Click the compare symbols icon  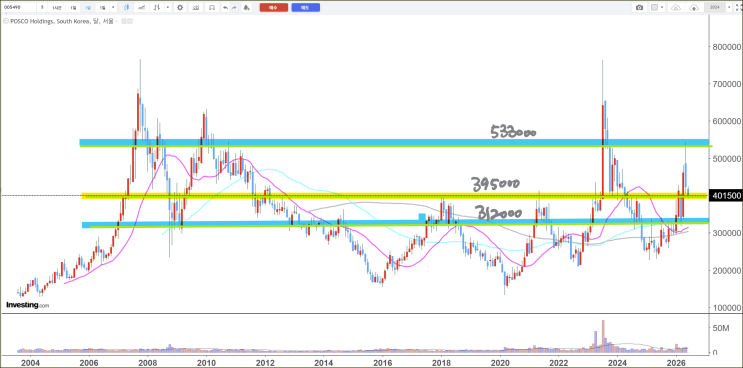coord(196,8)
